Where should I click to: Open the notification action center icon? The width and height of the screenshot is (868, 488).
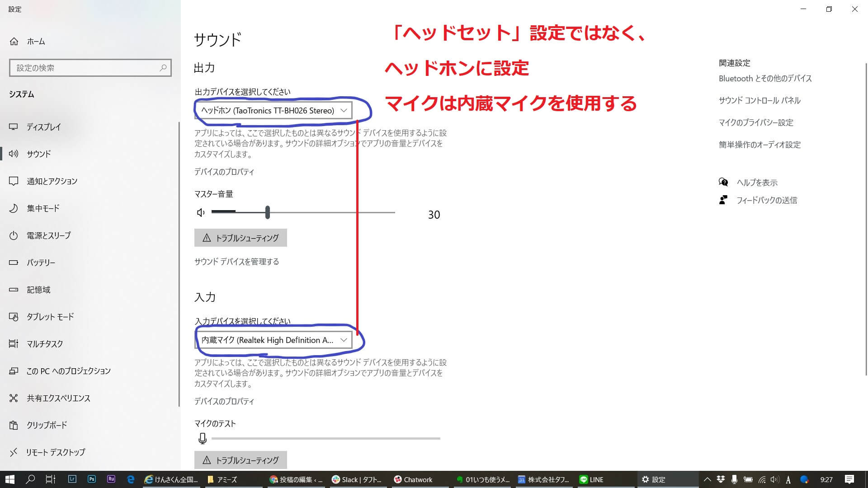(x=849, y=479)
